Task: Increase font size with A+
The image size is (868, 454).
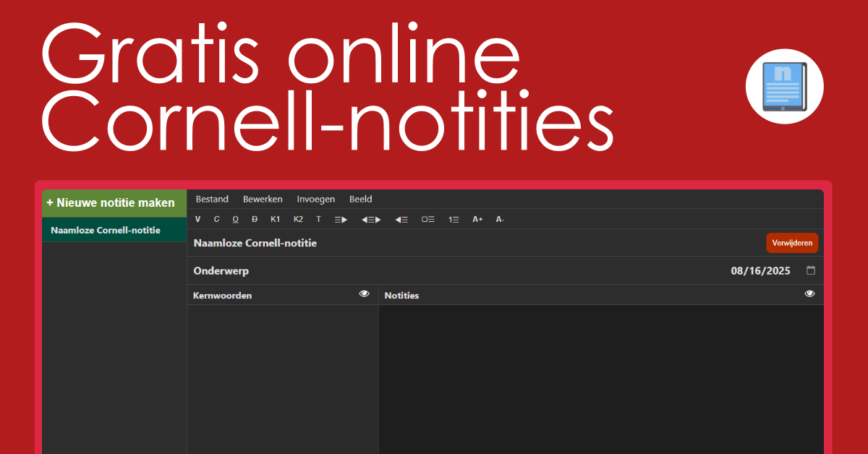Action: coord(477,219)
